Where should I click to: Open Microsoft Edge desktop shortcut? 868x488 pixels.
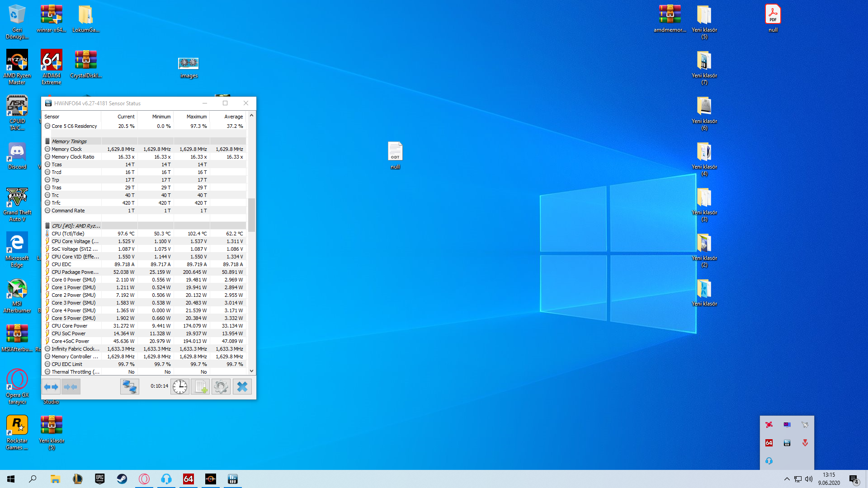[x=17, y=250]
